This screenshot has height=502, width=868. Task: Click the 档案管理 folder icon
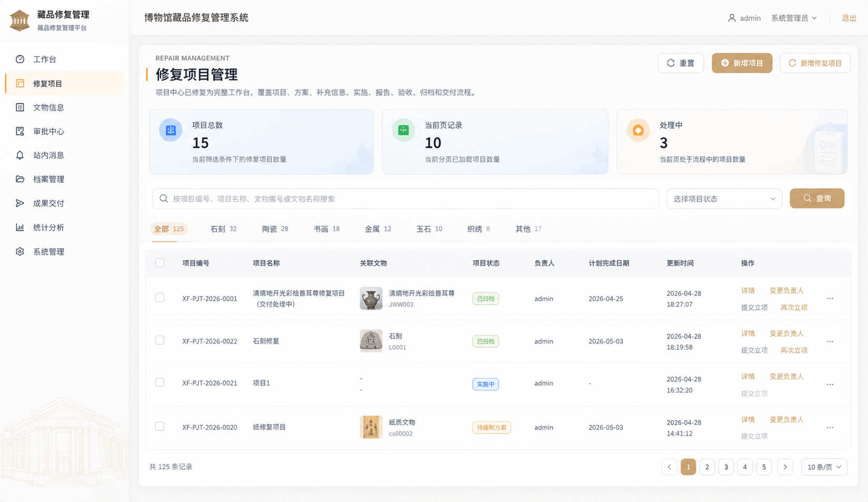[20, 179]
